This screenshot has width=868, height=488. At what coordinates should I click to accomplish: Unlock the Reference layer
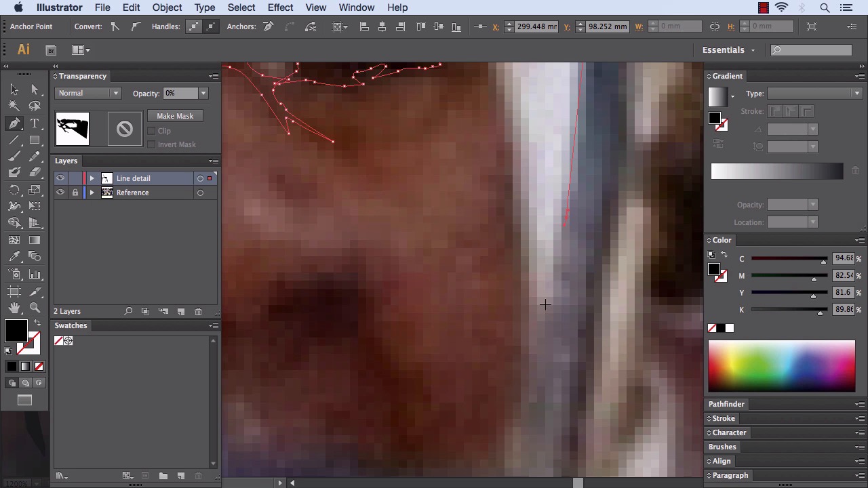point(75,192)
